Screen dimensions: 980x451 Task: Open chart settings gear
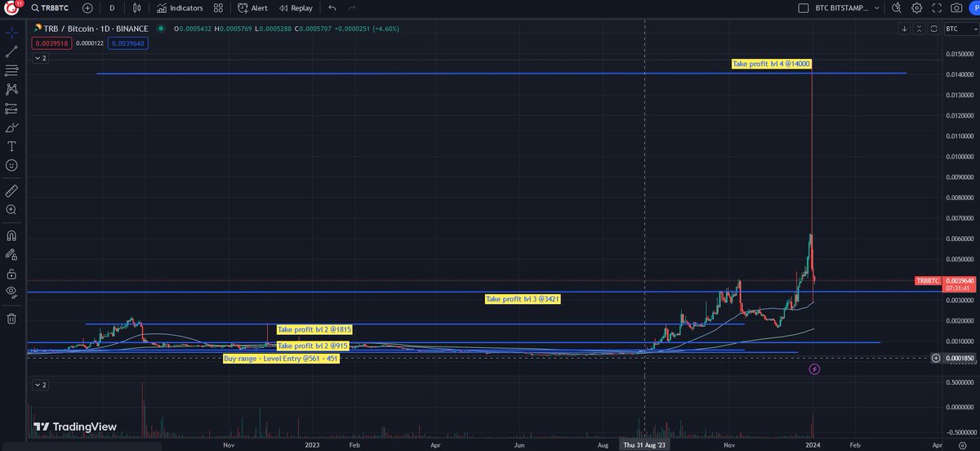click(916, 7)
